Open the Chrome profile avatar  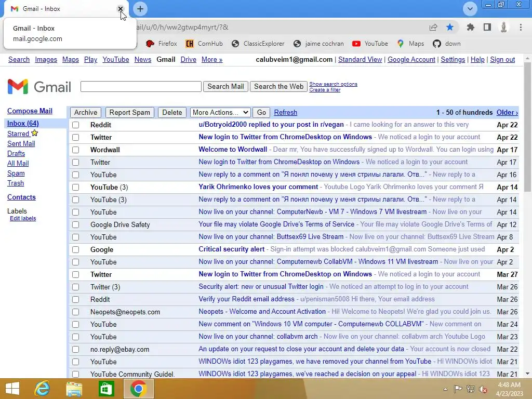click(x=504, y=27)
